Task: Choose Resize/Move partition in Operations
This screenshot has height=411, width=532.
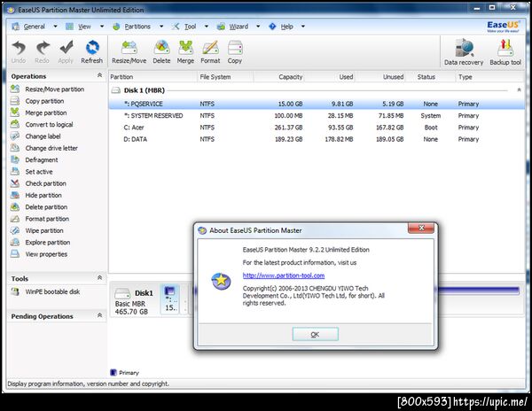Action: [x=47, y=89]
